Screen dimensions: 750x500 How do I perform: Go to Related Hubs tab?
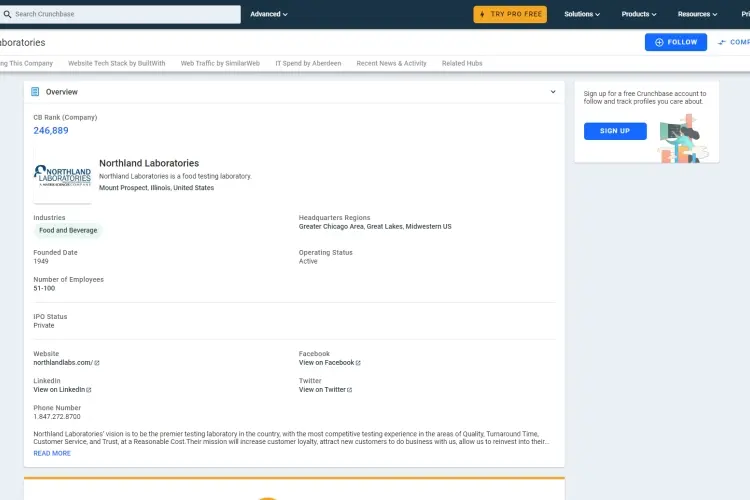[x=462, y=63]
